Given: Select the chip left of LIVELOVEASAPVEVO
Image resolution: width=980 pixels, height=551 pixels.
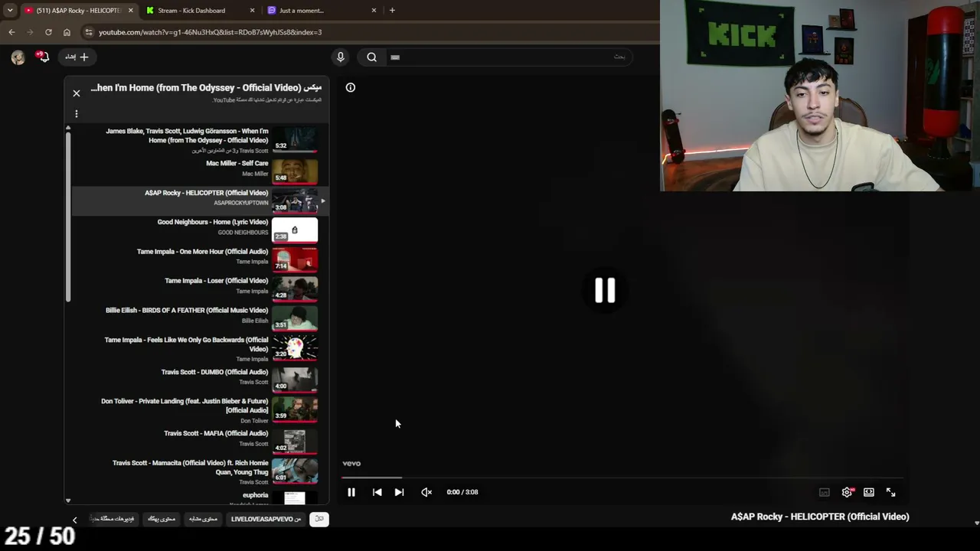Looking at the screenshot, I should [x=203, y=519].
